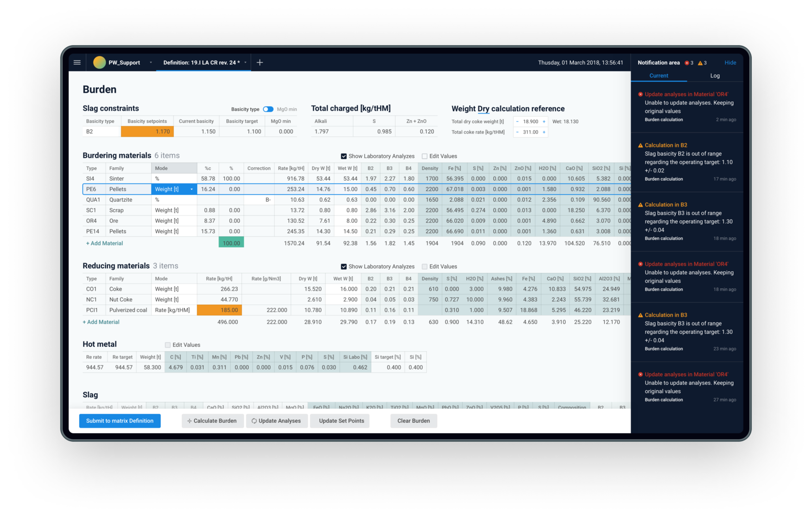Select the Current notifications tab
This screenshot has height=517, width=812.
pos(659,76)
